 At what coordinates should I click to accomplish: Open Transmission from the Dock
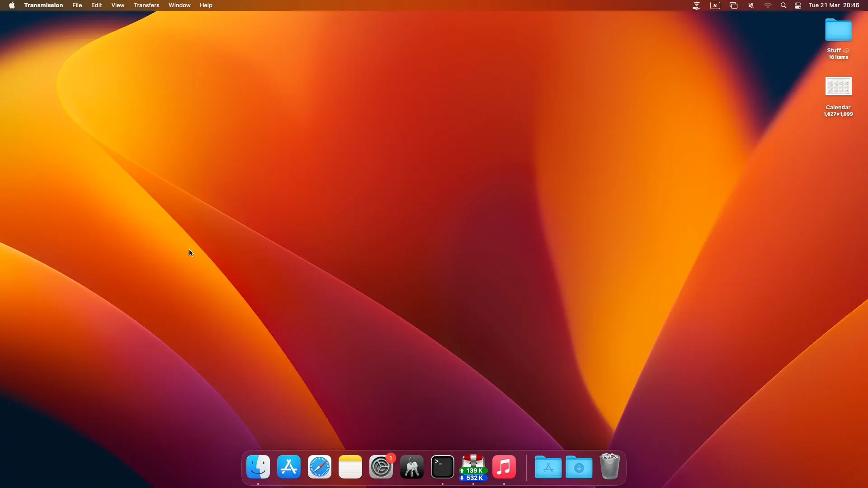pyautogui.click(x=473, y=467)
